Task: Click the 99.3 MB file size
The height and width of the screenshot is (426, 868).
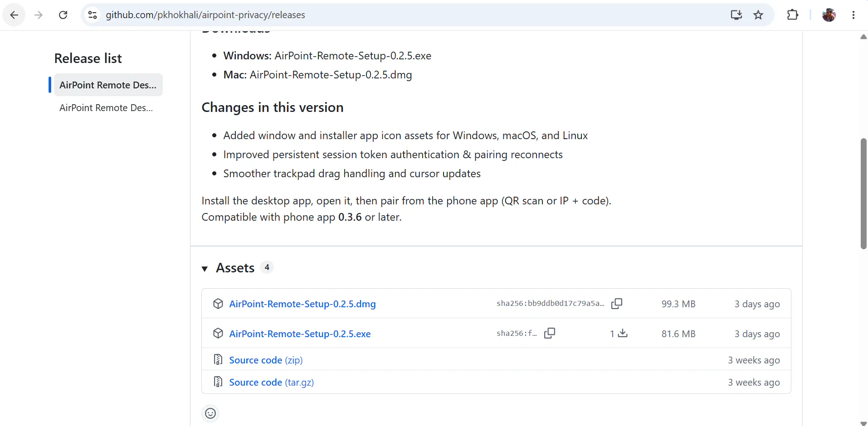Action: 678,304
